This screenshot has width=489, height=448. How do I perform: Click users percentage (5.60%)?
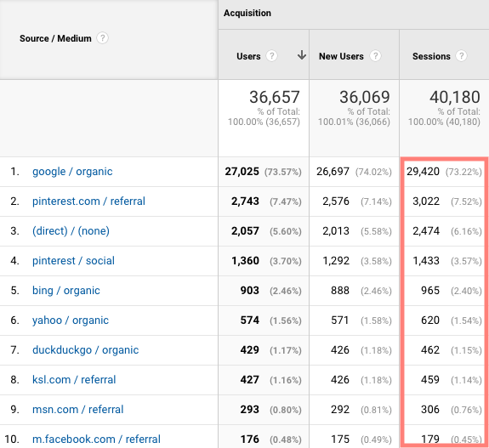(286, 231)
